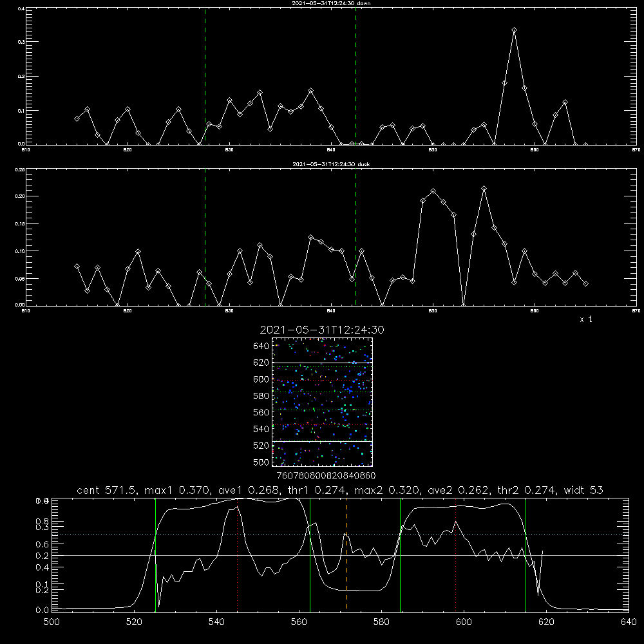
Task: Click the lower white horizontal line in image
Action: click(x=322, y=442)
